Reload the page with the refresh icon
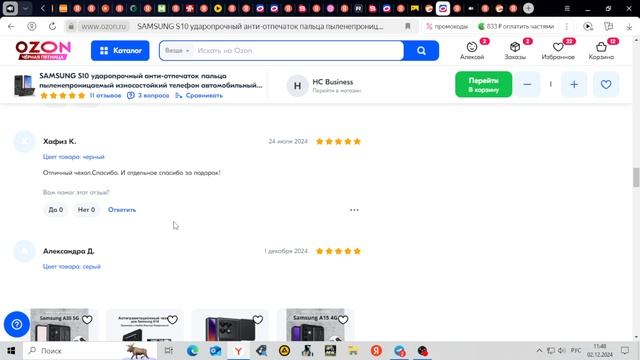Screen dimensions: 640x360 pos(52,26)
